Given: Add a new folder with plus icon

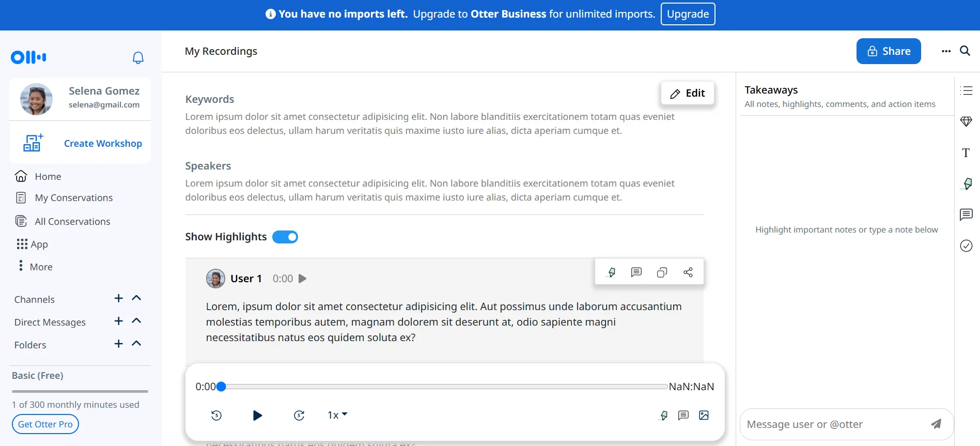Looking at the screenshot, I should tap(119, 344).
